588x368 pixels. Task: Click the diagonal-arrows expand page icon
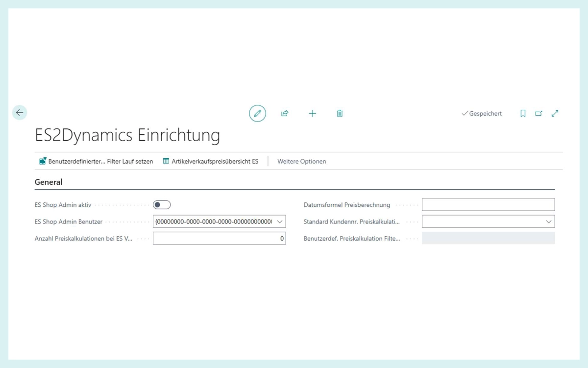[555, 114]
